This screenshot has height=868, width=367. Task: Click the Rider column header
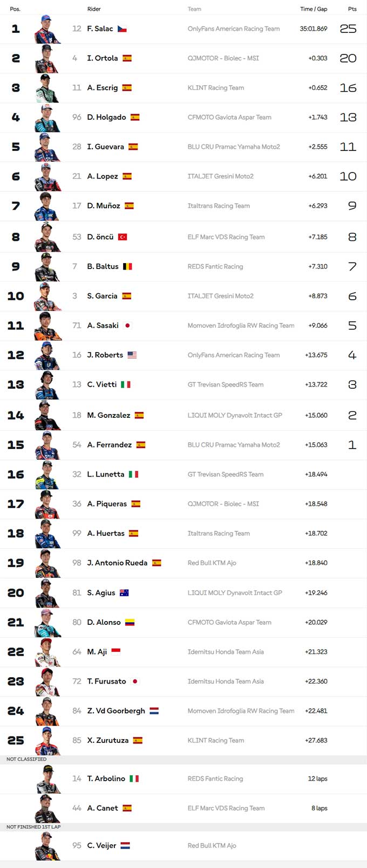point(94,9)
